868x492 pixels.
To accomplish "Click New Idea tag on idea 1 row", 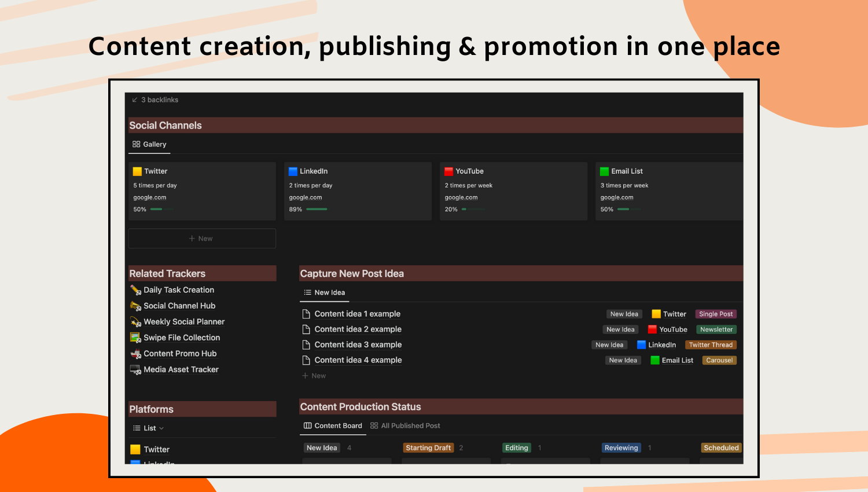I will [624, 314].
